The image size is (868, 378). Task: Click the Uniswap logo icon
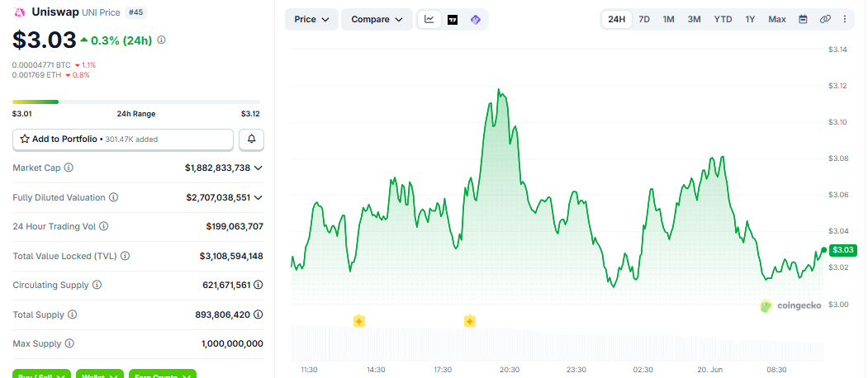pyautogui.click(x=20, y=12)
